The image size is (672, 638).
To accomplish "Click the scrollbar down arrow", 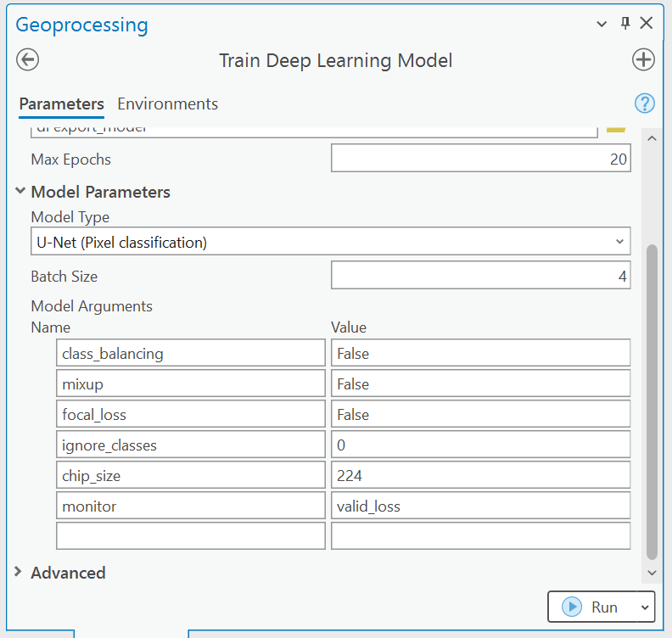I will [x=652, y=573].
